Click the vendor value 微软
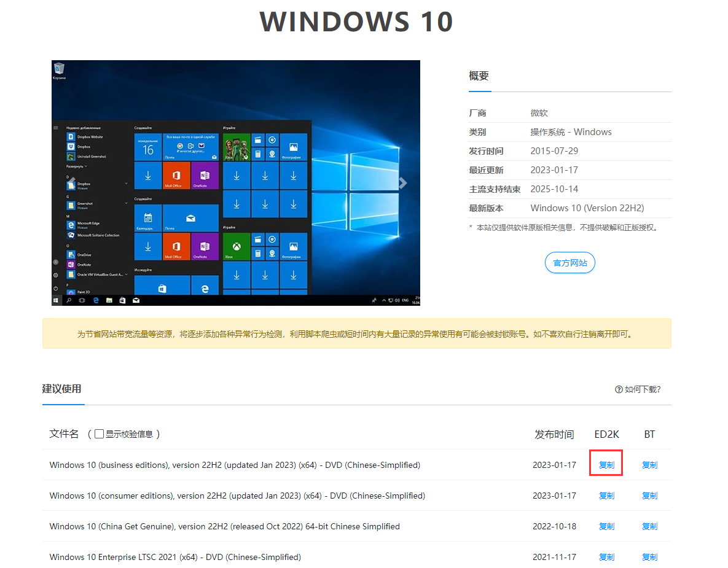The image size is (728, 568). 539,113
